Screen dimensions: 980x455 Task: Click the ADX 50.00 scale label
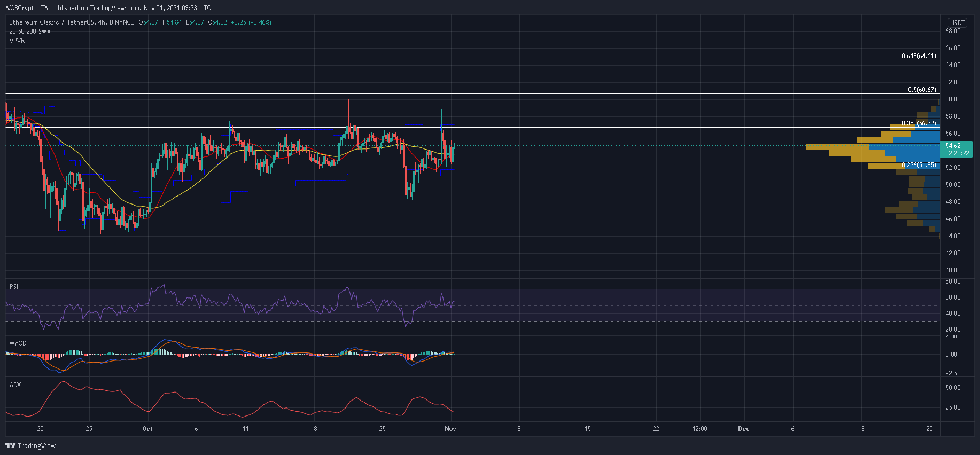tap(953, 388)
